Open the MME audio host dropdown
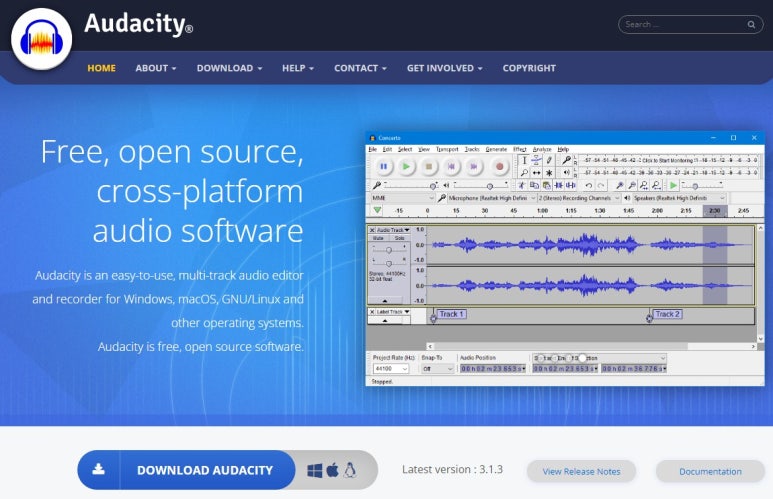This screenshot has width=773, height=499. click(x=403, y=198)
